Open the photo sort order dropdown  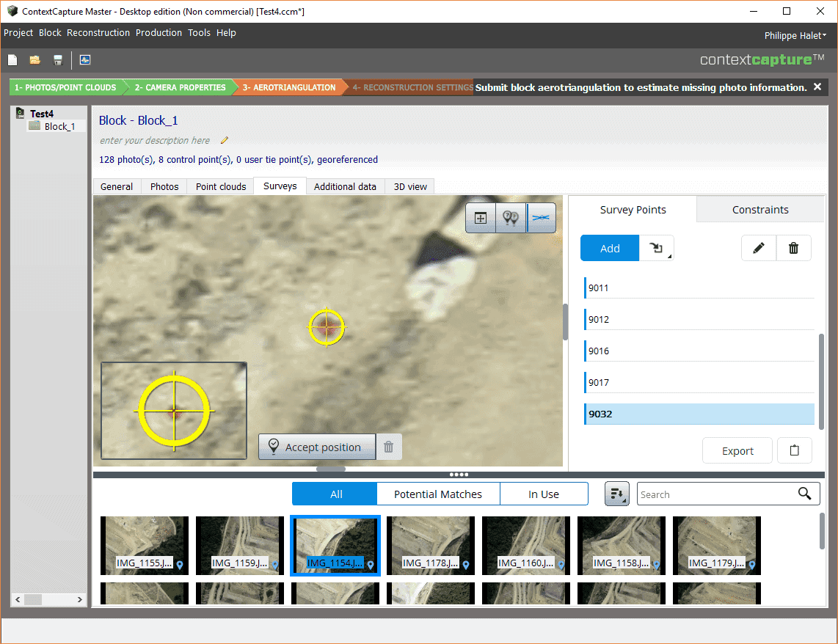tap(616, 494)
